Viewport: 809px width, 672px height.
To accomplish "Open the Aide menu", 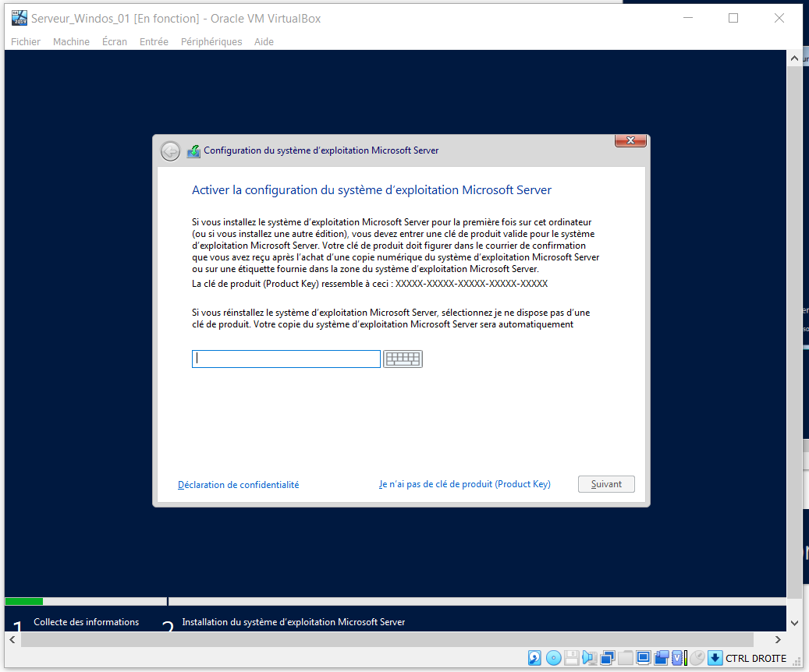I will click(264, 41).
